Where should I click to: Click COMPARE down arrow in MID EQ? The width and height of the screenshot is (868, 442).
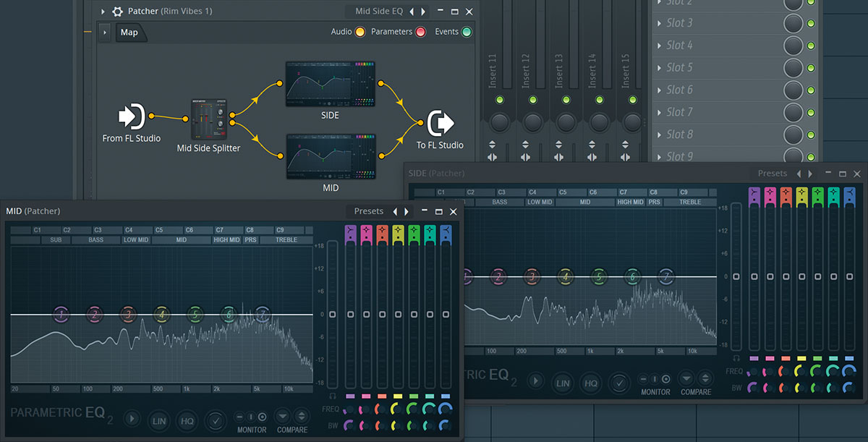coord(283,416)
